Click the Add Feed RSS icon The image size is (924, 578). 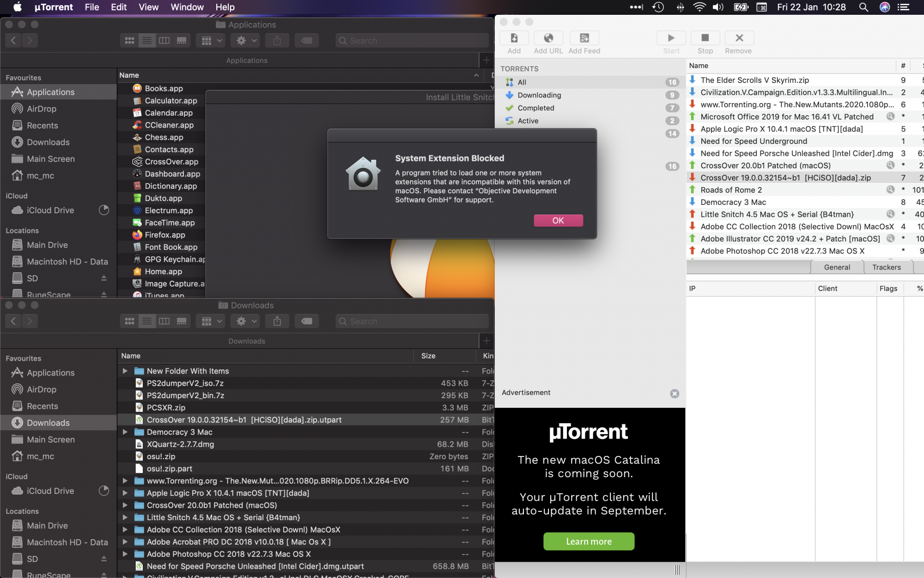point(584,38)
